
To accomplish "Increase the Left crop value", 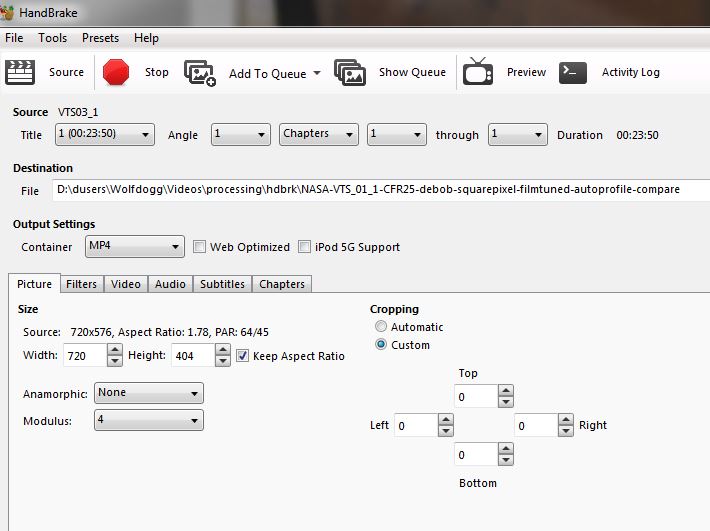I will [x=446, y=420].
